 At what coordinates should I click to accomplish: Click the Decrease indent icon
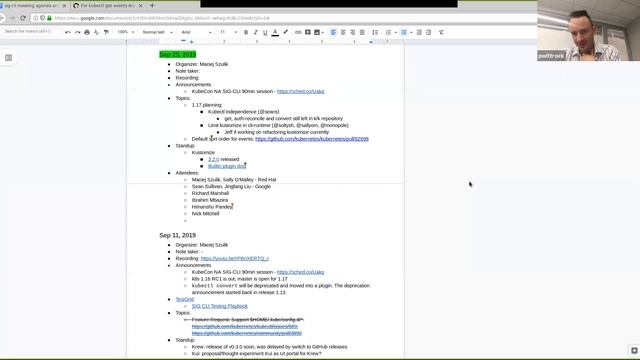click(x=419, y=32)
